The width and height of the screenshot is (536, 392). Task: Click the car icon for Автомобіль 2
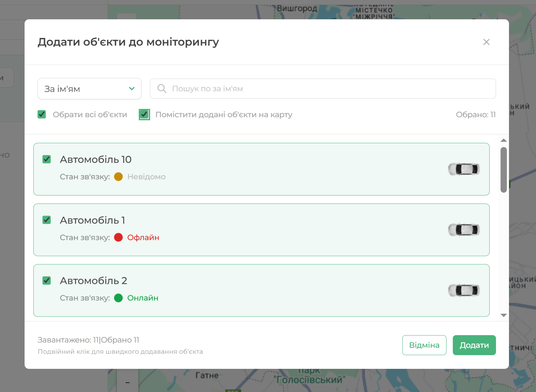click(464, 291)
